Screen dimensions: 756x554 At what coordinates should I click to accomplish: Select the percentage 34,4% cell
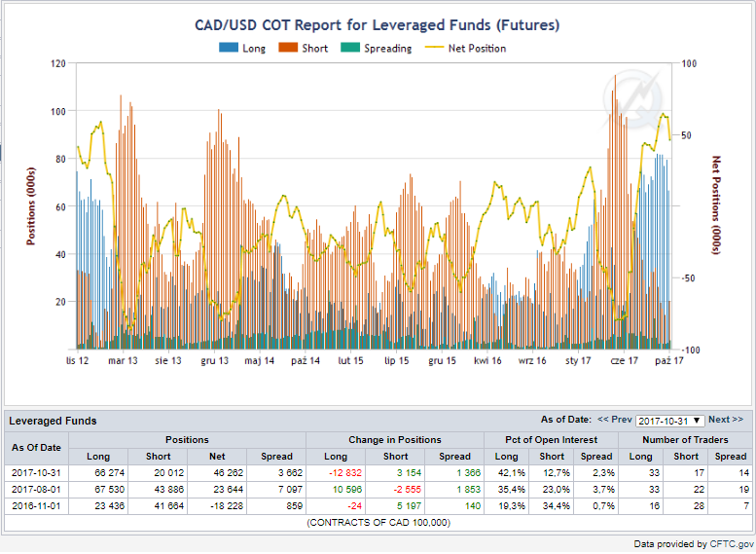[x=557, y=505]
